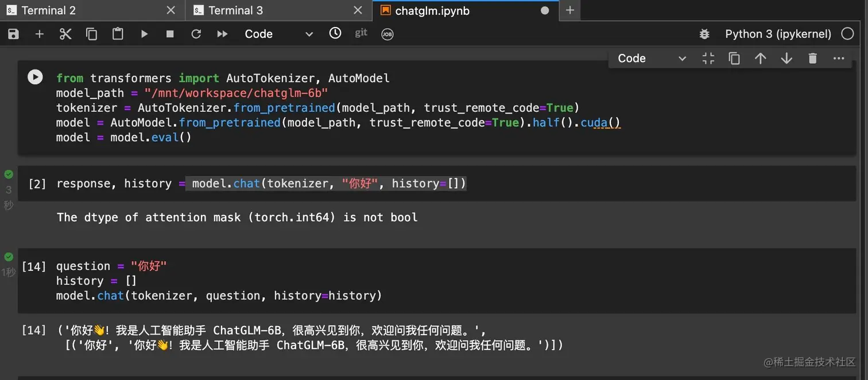Image resolution: width=868 pixels, height=380 pixels.
Task: Click into the question = "你好" line
Action: 111,266
